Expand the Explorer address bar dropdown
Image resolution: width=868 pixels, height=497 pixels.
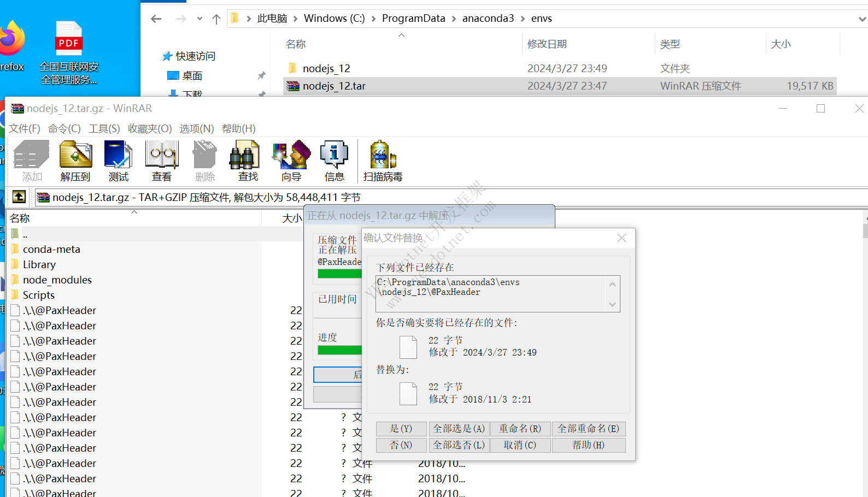point(862,19)
